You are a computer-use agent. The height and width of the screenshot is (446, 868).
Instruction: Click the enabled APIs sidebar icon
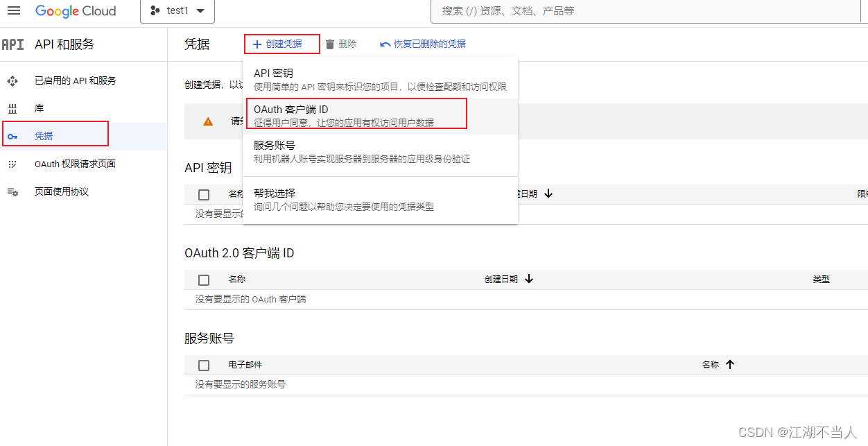click(x=12, y=81)
